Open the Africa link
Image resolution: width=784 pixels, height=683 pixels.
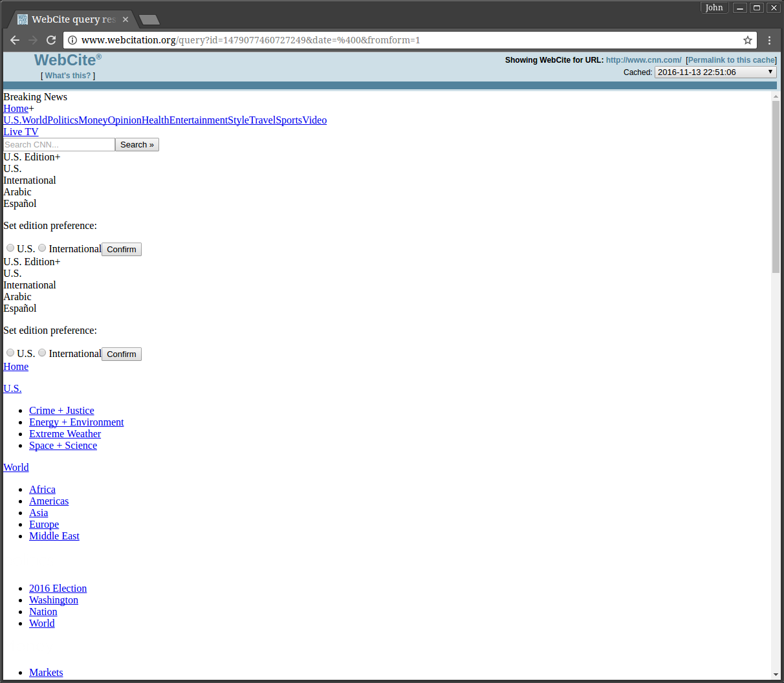coord(42,490)
